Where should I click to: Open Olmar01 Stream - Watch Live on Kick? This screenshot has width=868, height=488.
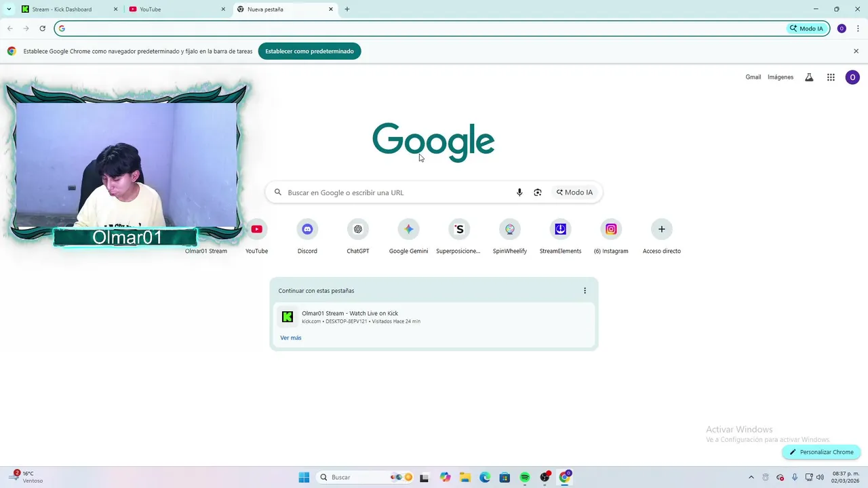coord(434,317)
